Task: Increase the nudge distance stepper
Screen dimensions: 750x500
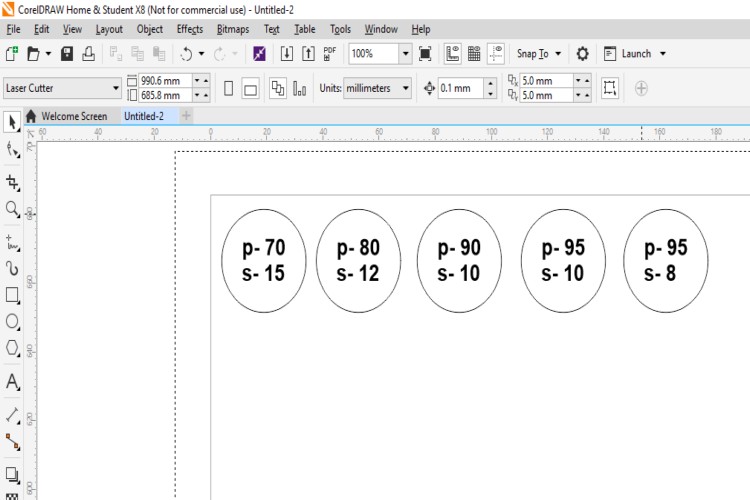Action: (x=490, y=83)
